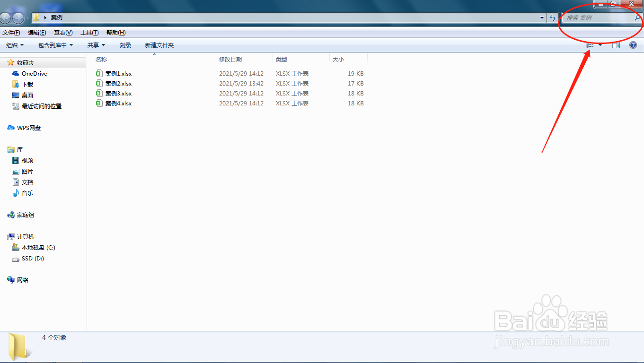Viewport: 644px width, 363px height.
Task: Click the refresh button beside address bar
Action: 553,18
